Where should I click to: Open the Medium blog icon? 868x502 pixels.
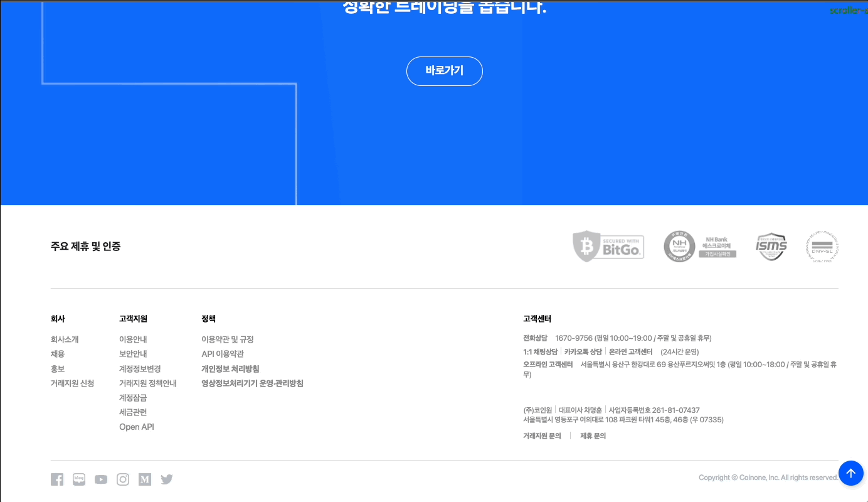pos(145,479)
